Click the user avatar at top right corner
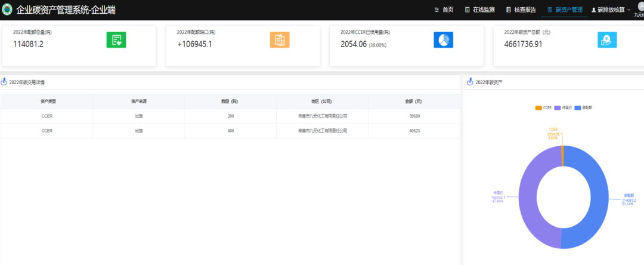This screenshot has width=644, height=265. click(x=640, y=6)
